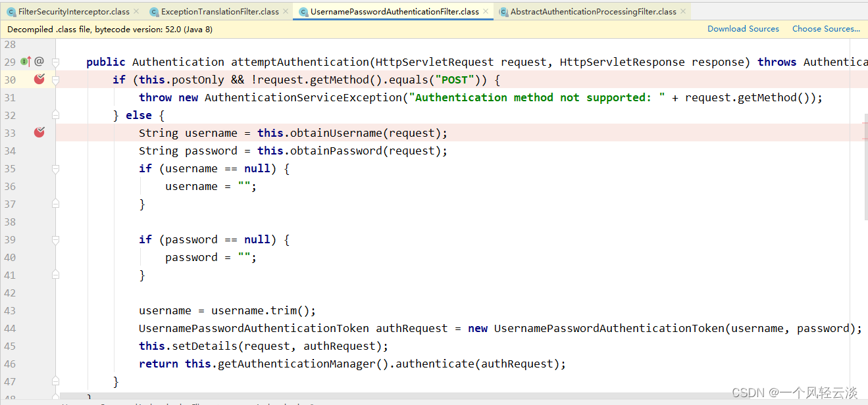Switch to the FilterSecurityInterceptor.class tab
This screenshot has height=405, width=868.
coord(72,11)
